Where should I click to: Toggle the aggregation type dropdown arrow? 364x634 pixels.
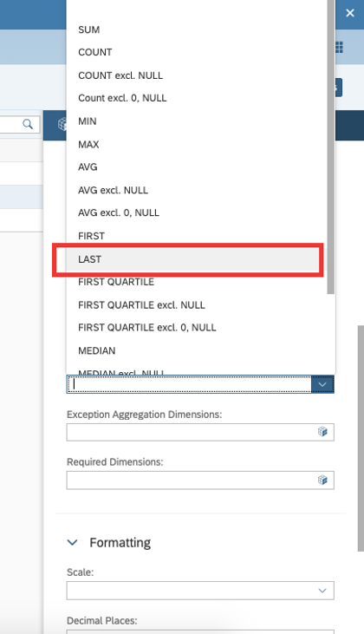pos(322,384)
